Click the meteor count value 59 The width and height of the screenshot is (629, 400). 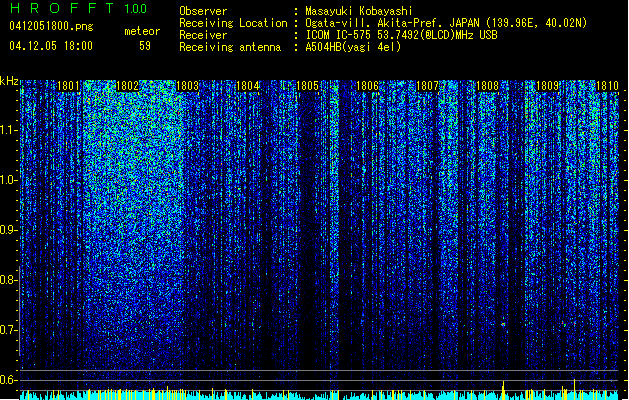coord(145,46)
